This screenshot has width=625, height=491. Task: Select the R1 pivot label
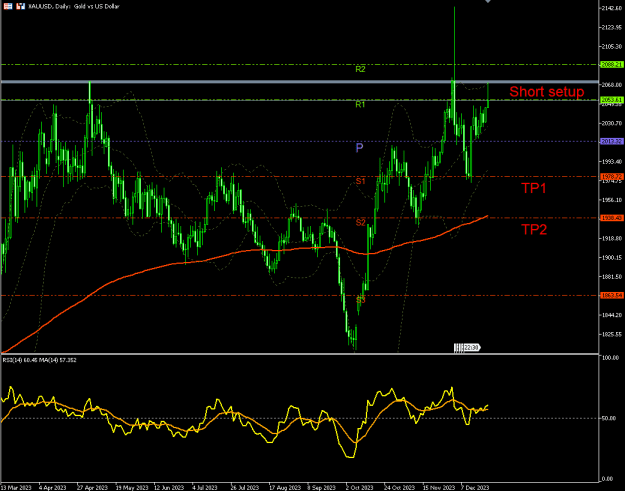click(360, 104)
